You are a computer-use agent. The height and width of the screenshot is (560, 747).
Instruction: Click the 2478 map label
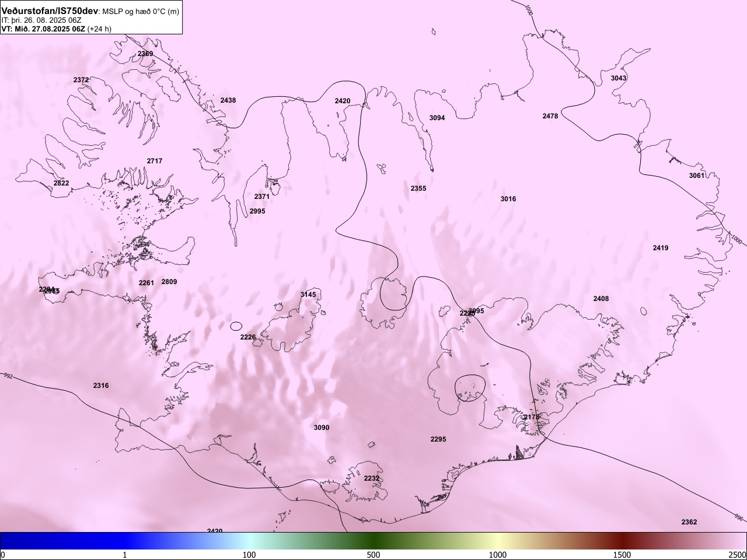point(550,116)
